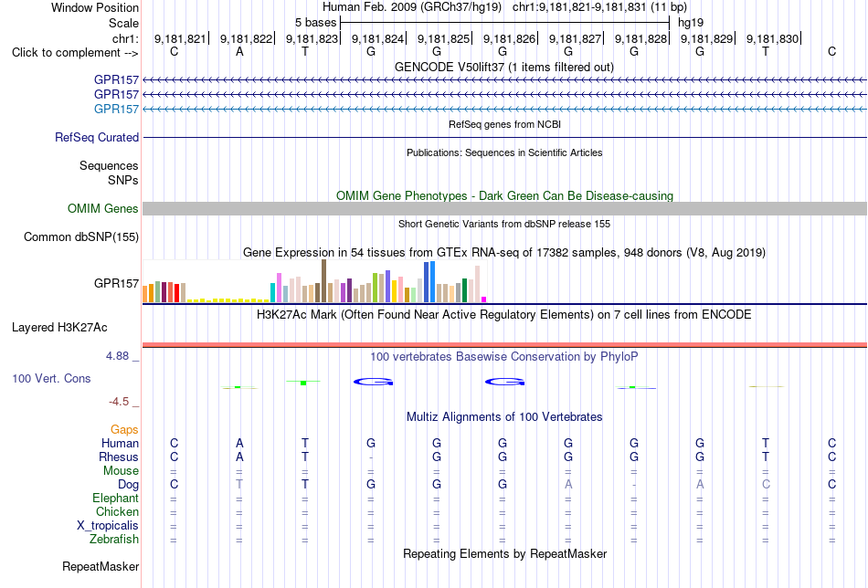868x588 pixels.
Task: Click the SNPs publications label
Action: pos(123,181)
